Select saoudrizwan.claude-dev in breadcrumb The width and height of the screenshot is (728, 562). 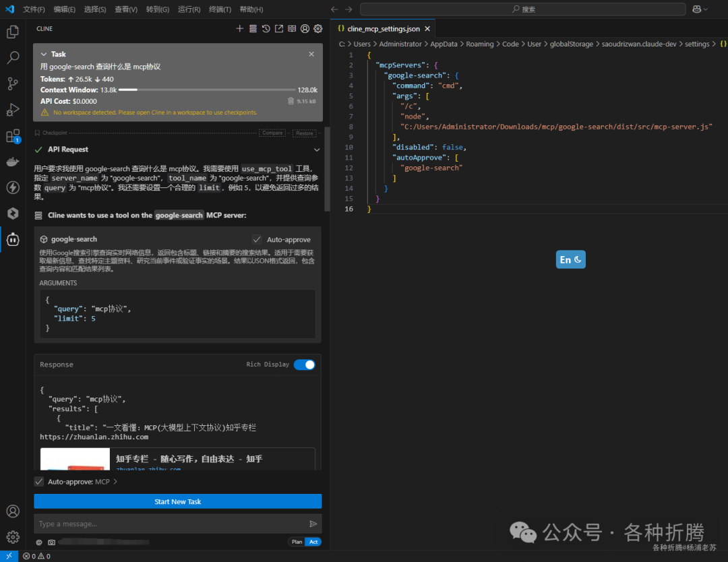(x=639, y=44)
